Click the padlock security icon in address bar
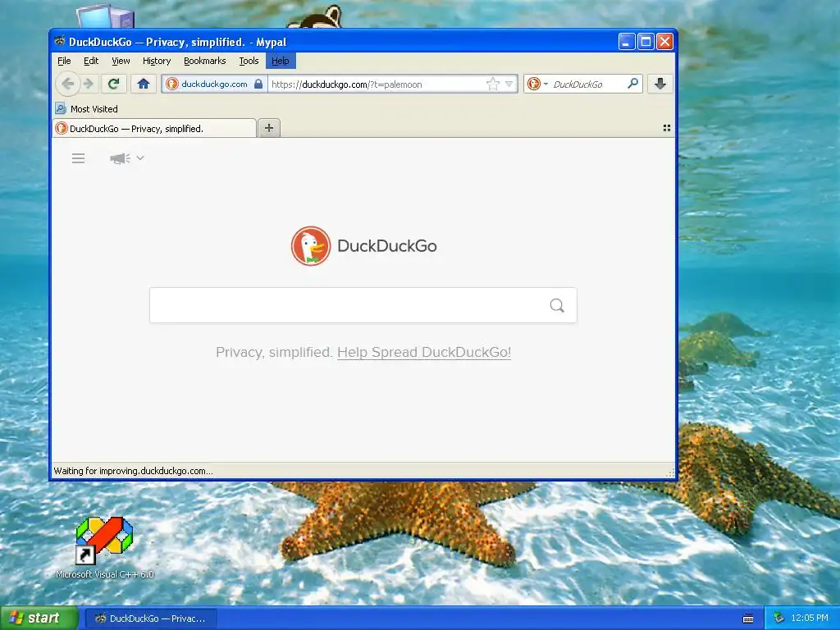840x630 pixels. tap(258, 84)
